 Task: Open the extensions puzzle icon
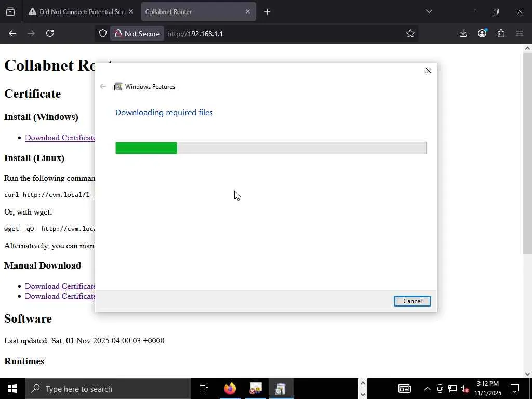(501, 33)
